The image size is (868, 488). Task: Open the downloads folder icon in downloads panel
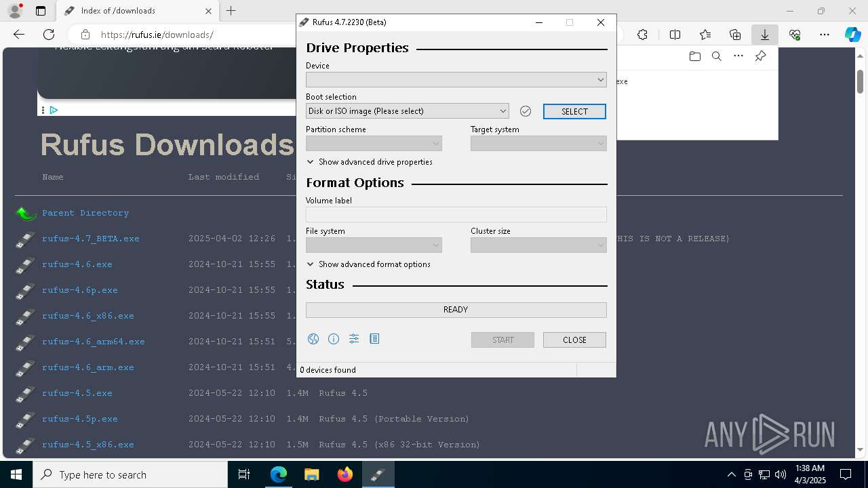point(694,56)
